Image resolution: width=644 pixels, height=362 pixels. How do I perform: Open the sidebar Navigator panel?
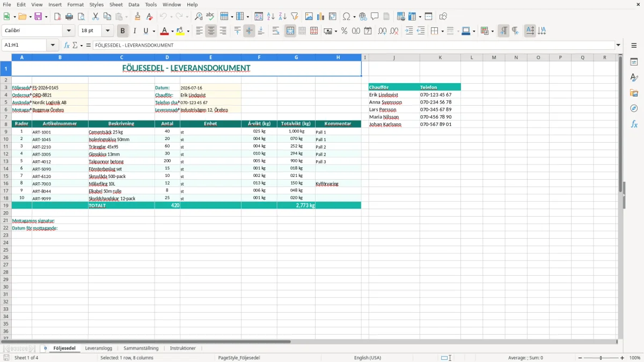[634, 108]
